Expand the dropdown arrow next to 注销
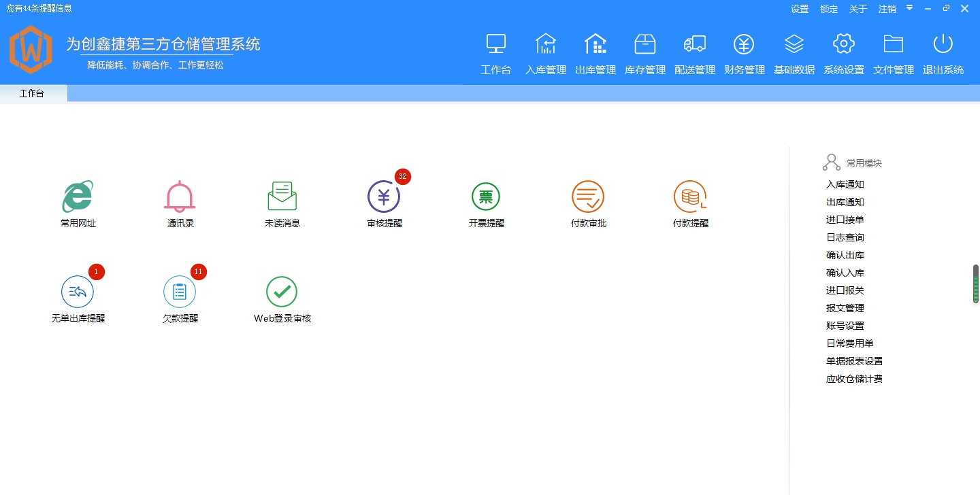Screen dimensions: 980x495 (909, 9)
